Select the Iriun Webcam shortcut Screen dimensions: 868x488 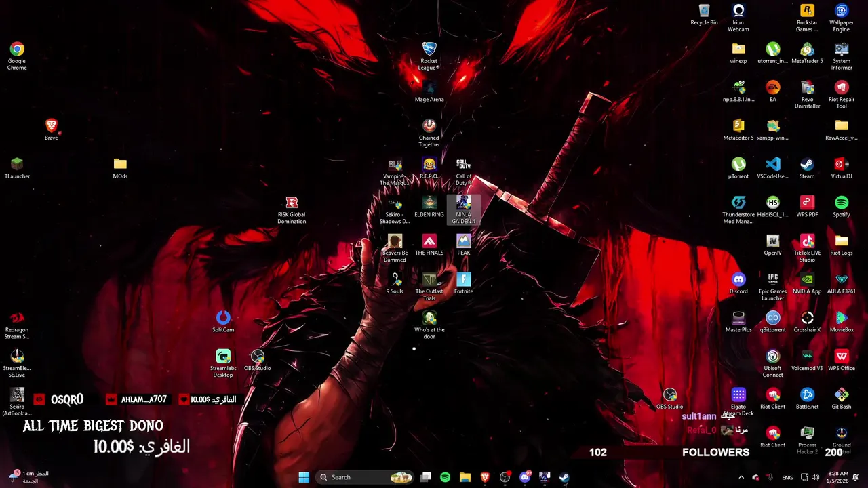[x=738, y=18]
